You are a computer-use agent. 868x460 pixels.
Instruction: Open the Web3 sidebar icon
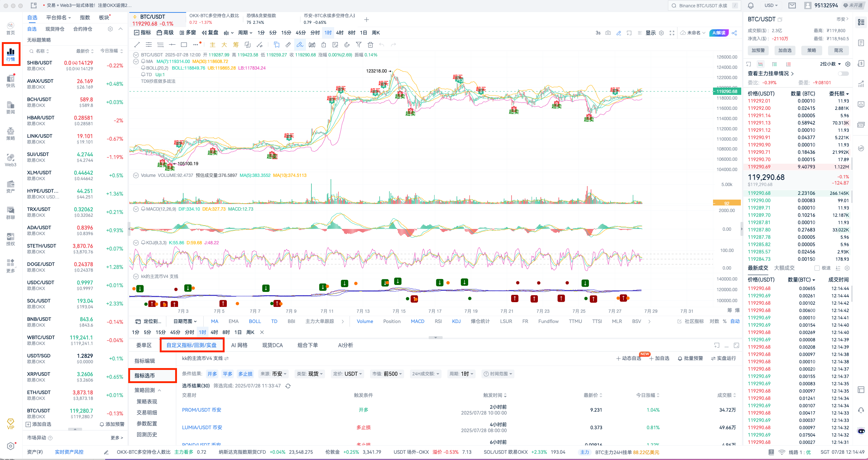[11, 160]
